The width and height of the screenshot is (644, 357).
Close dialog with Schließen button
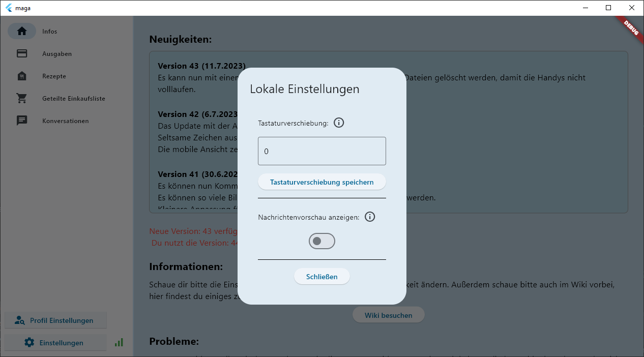pyautogui.click(x=322, y=277)
